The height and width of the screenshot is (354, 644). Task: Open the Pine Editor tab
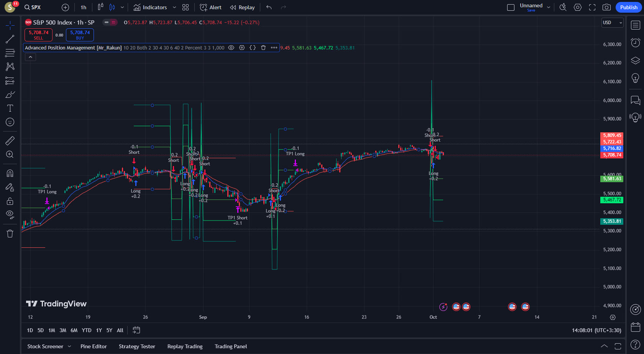click(x=94, y=346)
